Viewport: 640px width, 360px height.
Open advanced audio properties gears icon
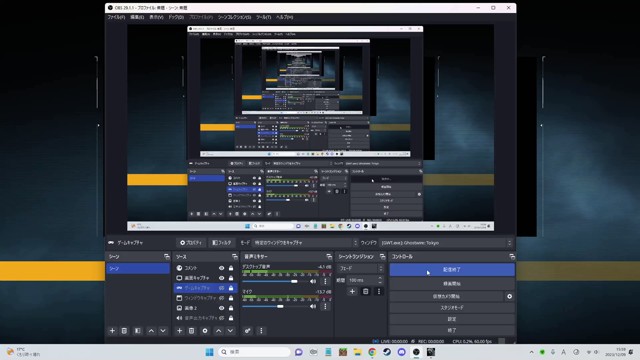click(x=248, y=331)
